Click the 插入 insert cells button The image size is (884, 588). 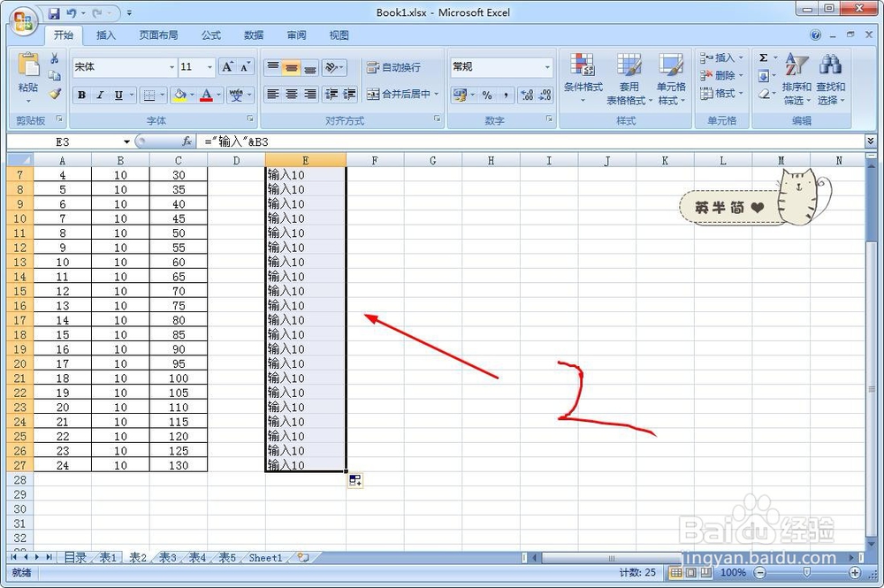721,57
